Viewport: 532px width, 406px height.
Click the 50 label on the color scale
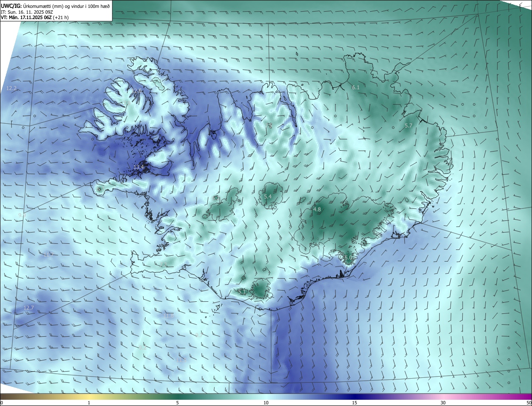[529, 403]
